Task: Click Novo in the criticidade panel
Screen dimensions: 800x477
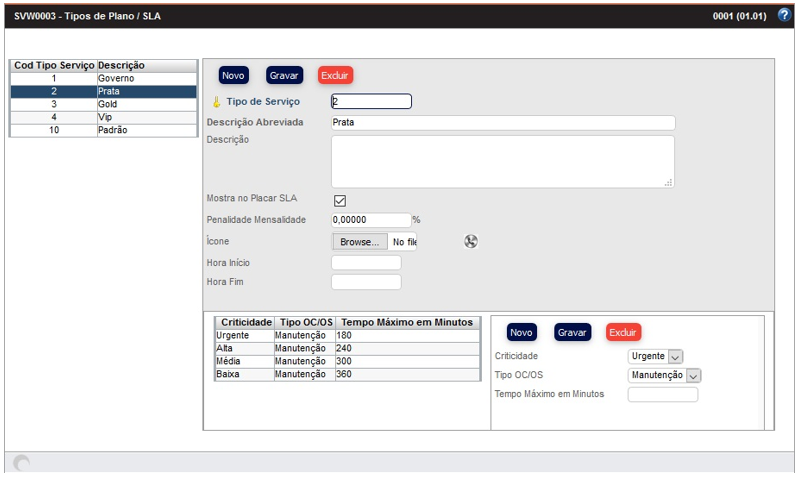Action: click(521, 332)
